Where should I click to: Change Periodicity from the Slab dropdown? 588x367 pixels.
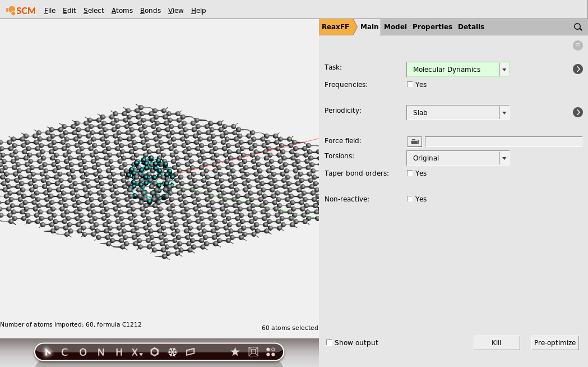point(503,112)
